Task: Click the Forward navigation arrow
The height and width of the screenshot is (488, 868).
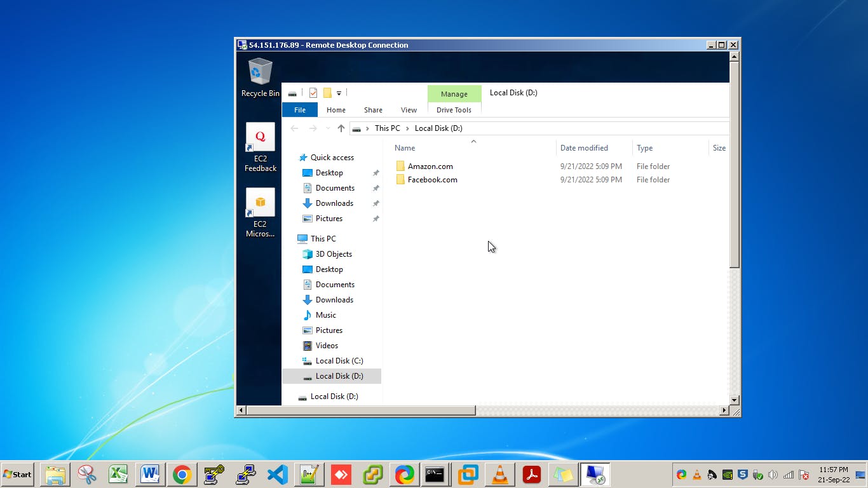Action: (x=313, y=128)
